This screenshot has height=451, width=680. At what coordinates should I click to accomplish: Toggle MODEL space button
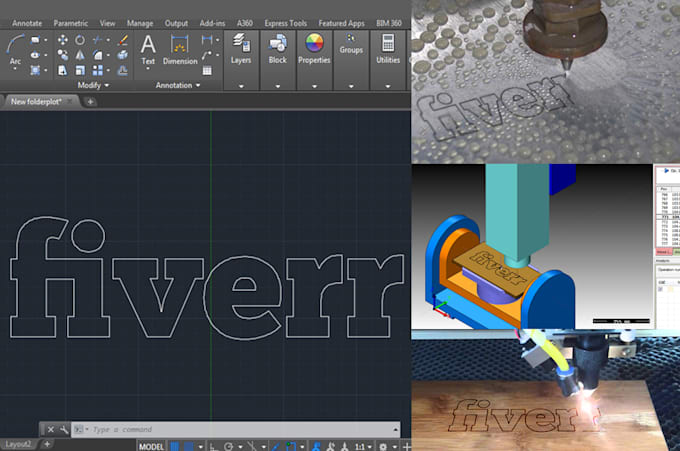(151, 446)
